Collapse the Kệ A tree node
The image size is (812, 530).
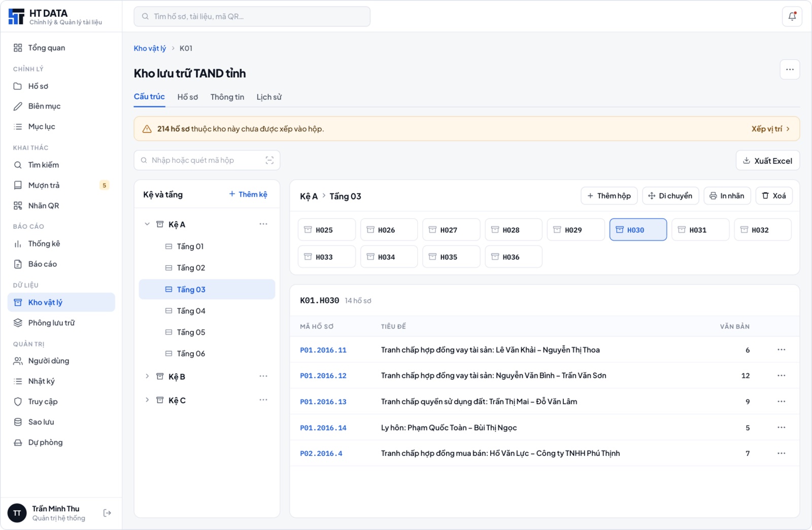click(147, 224)
